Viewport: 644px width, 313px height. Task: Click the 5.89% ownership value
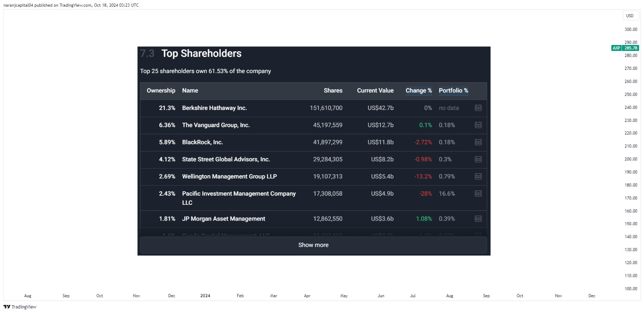pyautogui.click(x=167, y=142)
